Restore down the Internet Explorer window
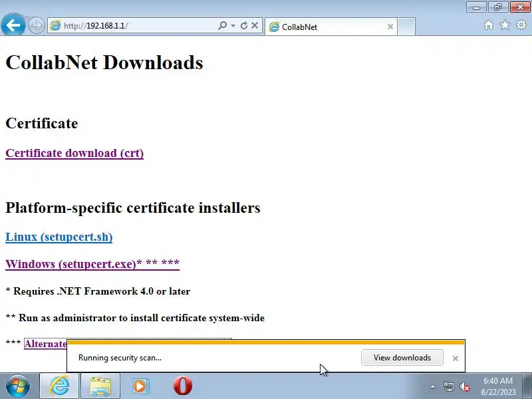The height and width of the screenshot is (399, 532). 497,7
